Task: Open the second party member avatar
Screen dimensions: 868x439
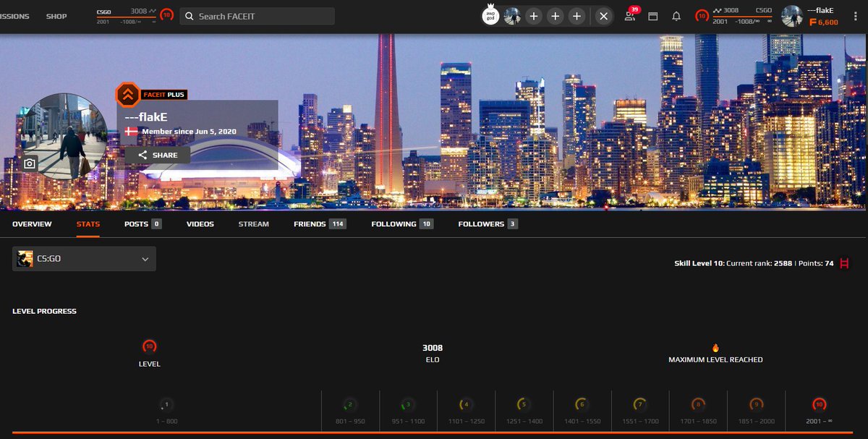Action: coord(512,16)
